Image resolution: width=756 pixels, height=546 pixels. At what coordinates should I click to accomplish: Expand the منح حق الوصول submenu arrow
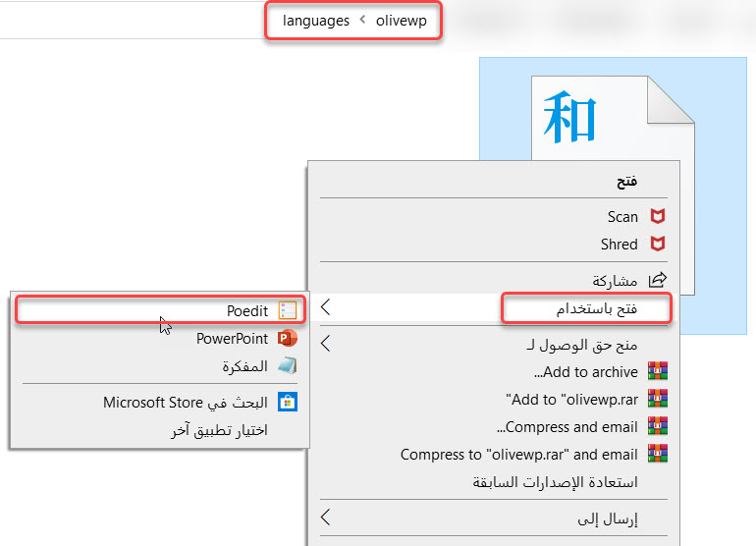pos(326,345)
